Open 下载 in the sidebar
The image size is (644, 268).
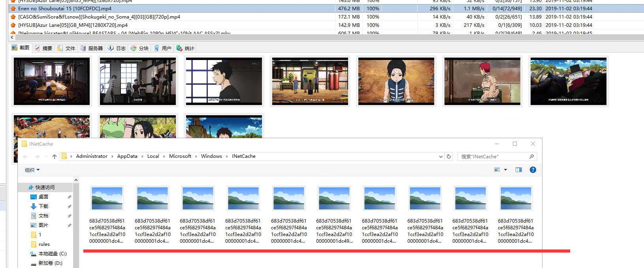pos(43,206)
